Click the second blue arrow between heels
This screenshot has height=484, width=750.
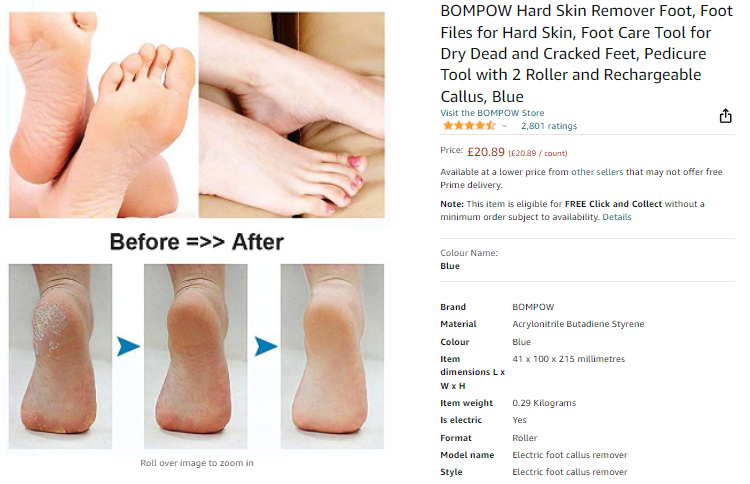click(265, 346)
